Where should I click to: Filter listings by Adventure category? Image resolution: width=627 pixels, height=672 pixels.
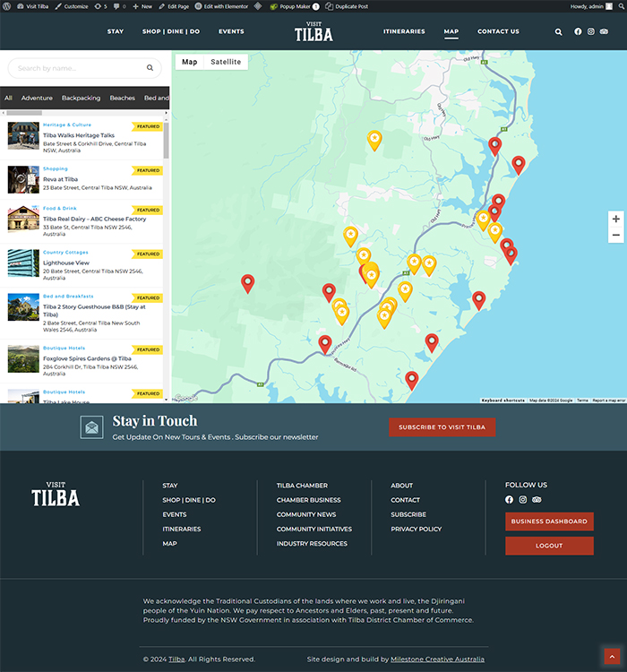tap(37, 99)
